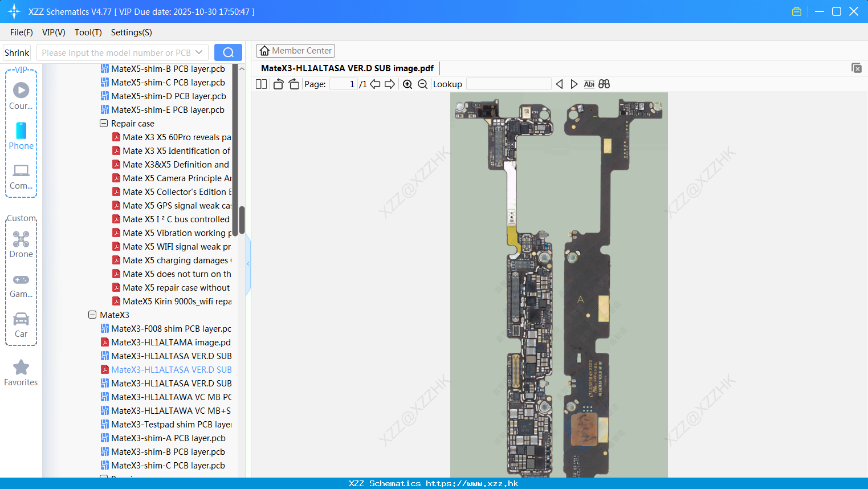
Task: Find next lookup match
Action: pos(574,84)
